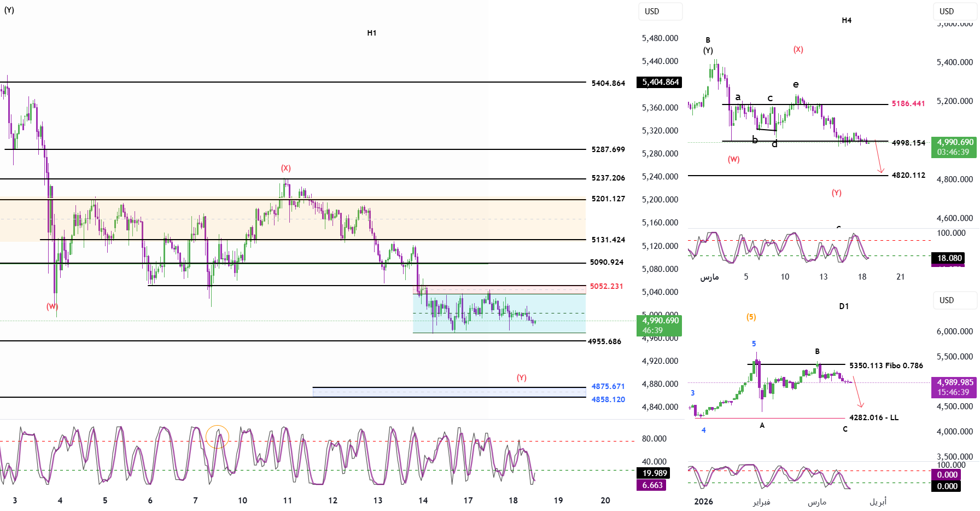The height and width of the screenshot is (511, 980).
Task: Select the black 5,404.864 price axis label
Action: pyautogui.click(x=660, y=82)
